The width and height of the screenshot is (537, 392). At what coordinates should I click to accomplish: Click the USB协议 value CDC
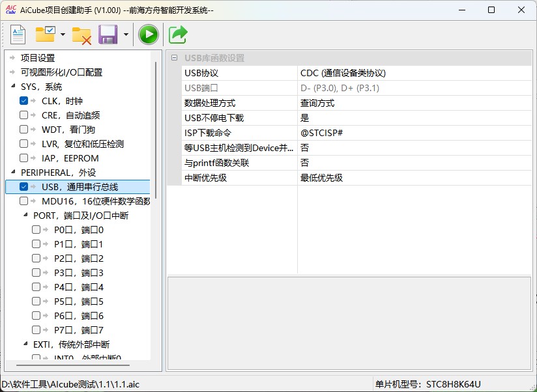click(x=414, y=73)
